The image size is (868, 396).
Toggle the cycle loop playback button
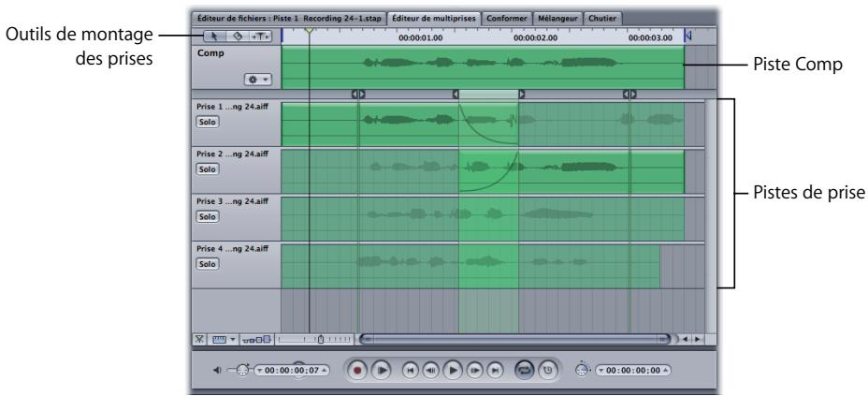pos(525,370)
